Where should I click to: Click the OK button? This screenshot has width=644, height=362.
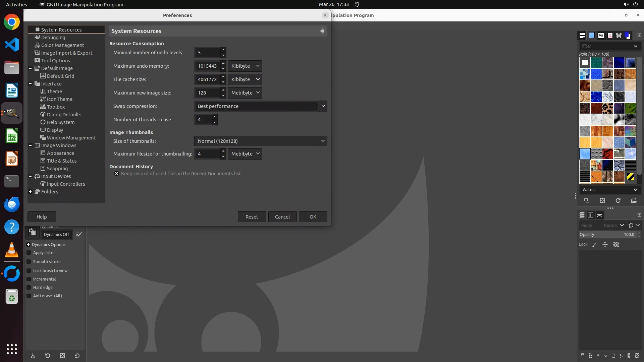(x=313, y=217)
